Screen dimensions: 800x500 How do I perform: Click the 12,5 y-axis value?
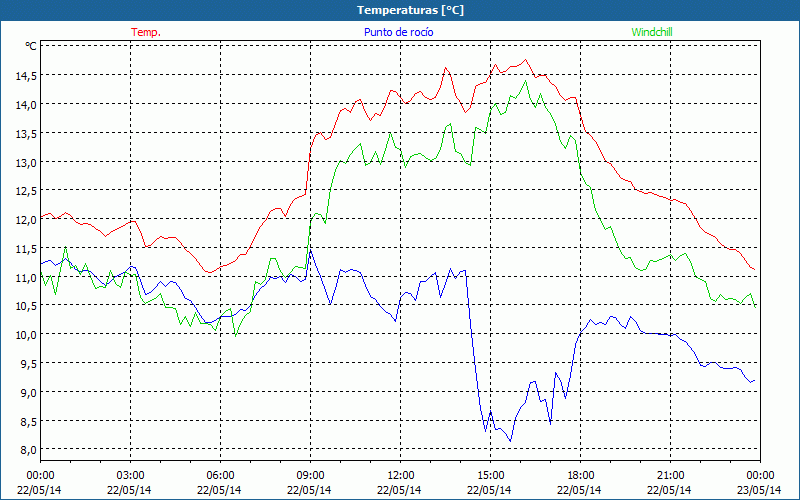pos(26,190)
